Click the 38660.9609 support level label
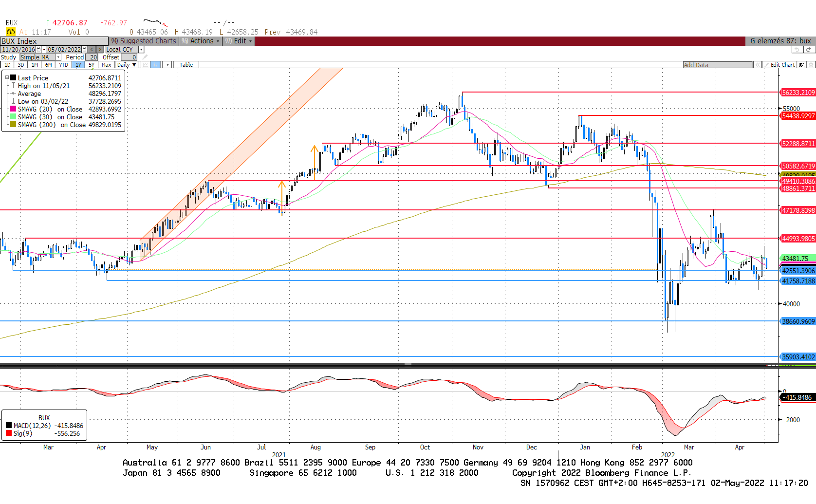The image size is (816, 504). click(798, 321)
